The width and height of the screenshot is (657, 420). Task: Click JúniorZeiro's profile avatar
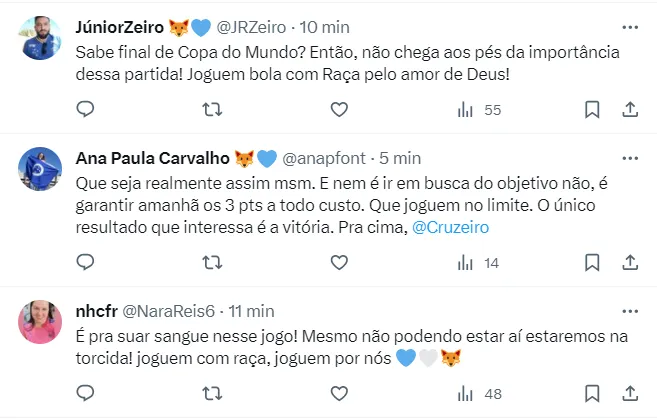[40, 38]
